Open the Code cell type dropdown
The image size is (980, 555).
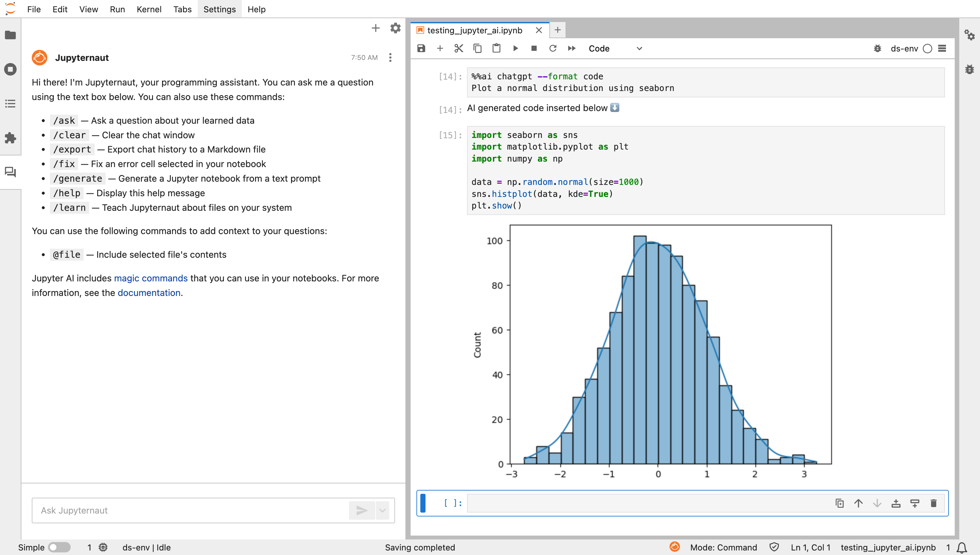[x=615, y=49]
